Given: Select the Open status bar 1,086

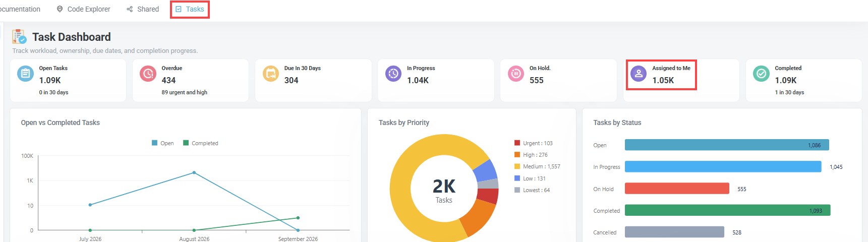Looking at the screenshot, I should point(727,145).
